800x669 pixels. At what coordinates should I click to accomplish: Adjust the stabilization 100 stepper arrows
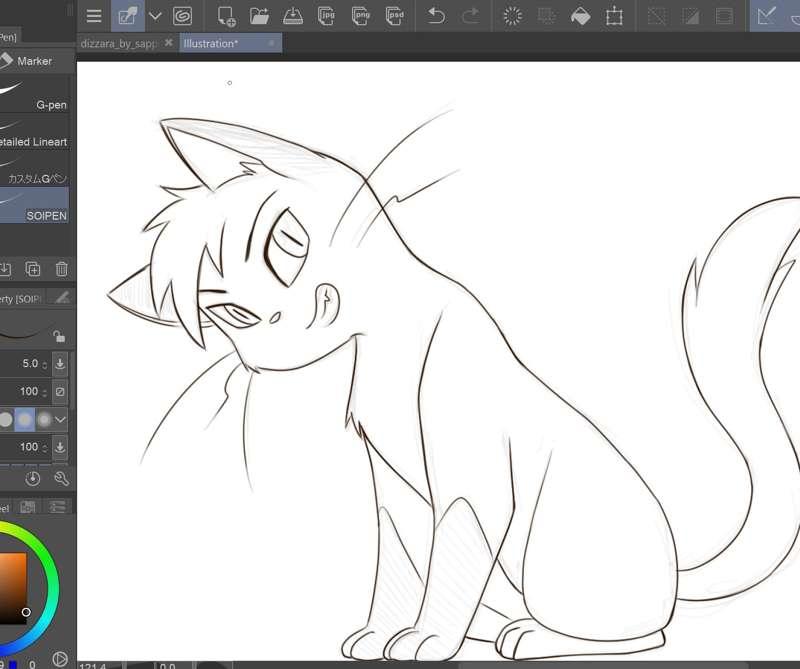pyautogui.click(x=45, y=448)
